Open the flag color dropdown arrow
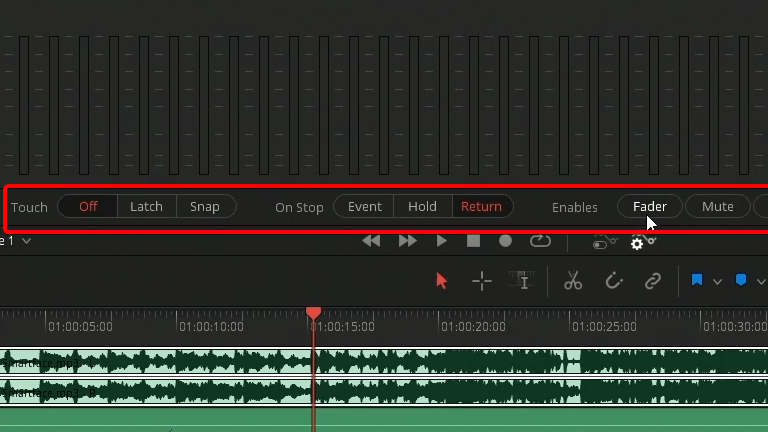The image size is (768, 432). (717, 282)
